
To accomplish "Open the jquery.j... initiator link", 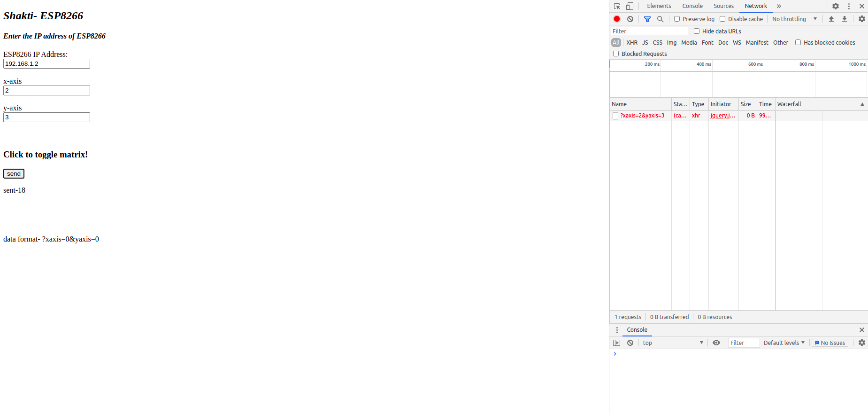I will (722, 116).
